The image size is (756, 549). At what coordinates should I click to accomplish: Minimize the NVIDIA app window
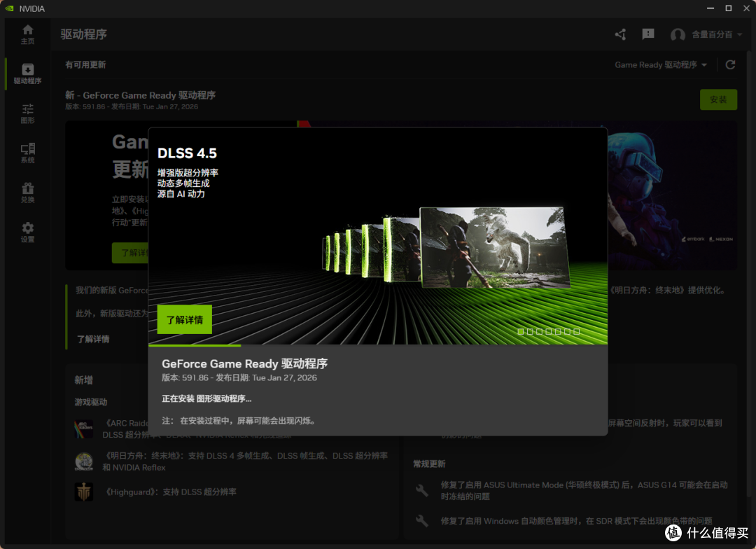[x=710, y=8]
